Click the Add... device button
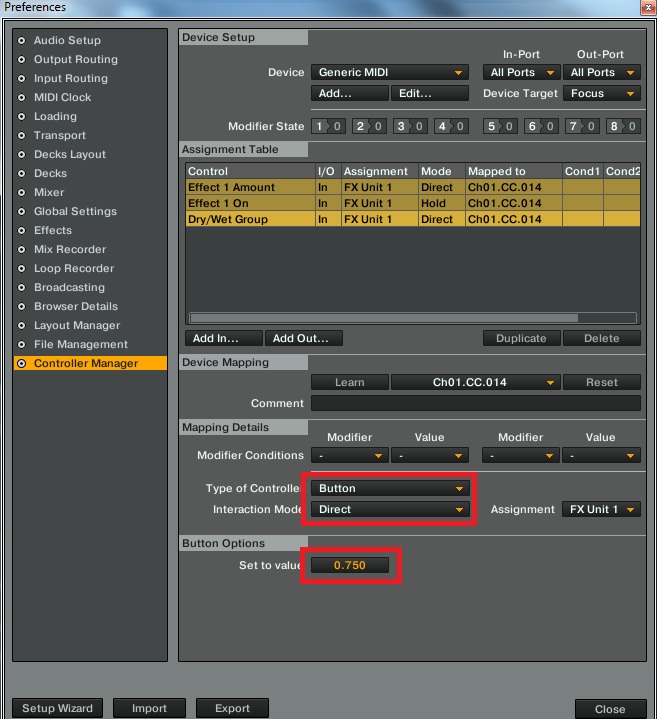The height and width of the screenshot is (719, 657). (350, 94)
